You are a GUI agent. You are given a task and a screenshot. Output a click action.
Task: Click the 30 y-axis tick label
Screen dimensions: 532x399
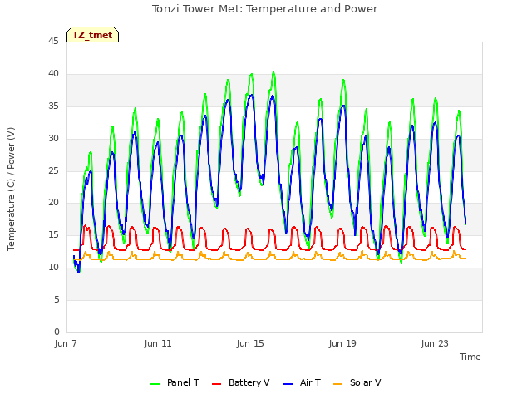[x=53, y=138]
